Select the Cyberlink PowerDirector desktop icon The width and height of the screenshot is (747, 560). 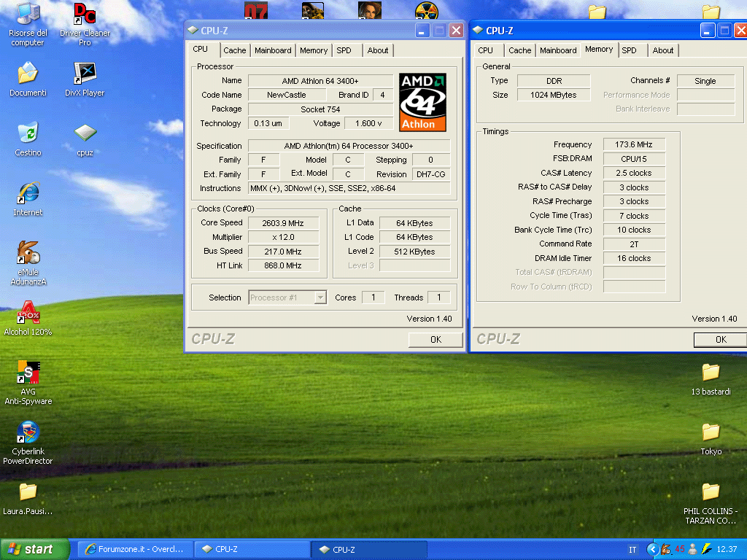point(28,443)
